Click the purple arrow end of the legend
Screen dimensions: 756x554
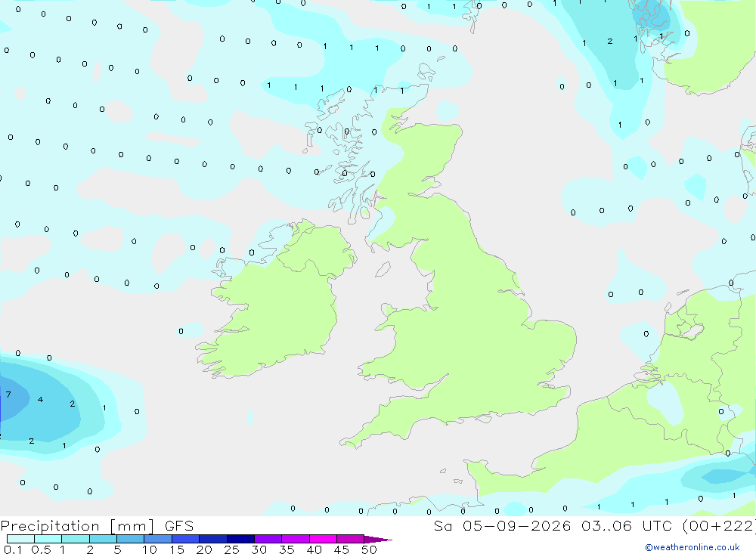[x=378, y=540]
